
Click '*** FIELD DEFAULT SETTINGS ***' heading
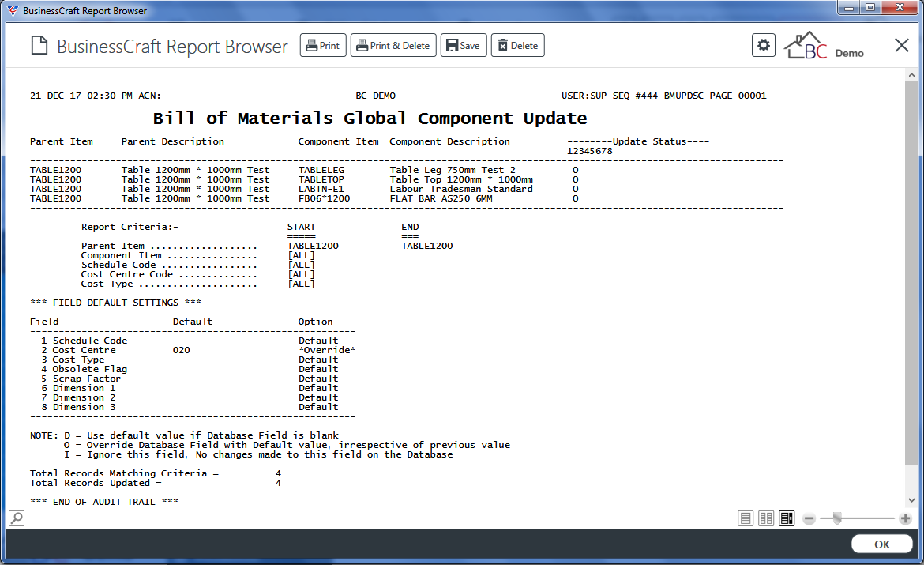115,303
